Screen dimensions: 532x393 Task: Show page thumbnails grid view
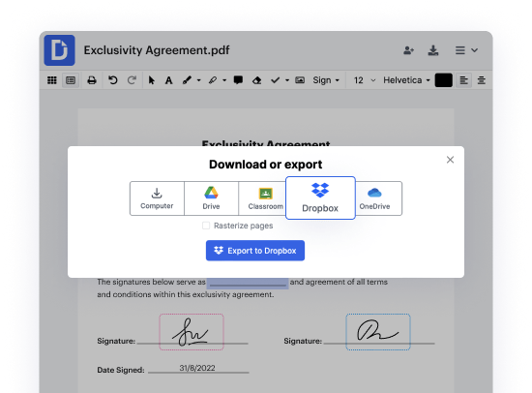(x=52, y=80)
